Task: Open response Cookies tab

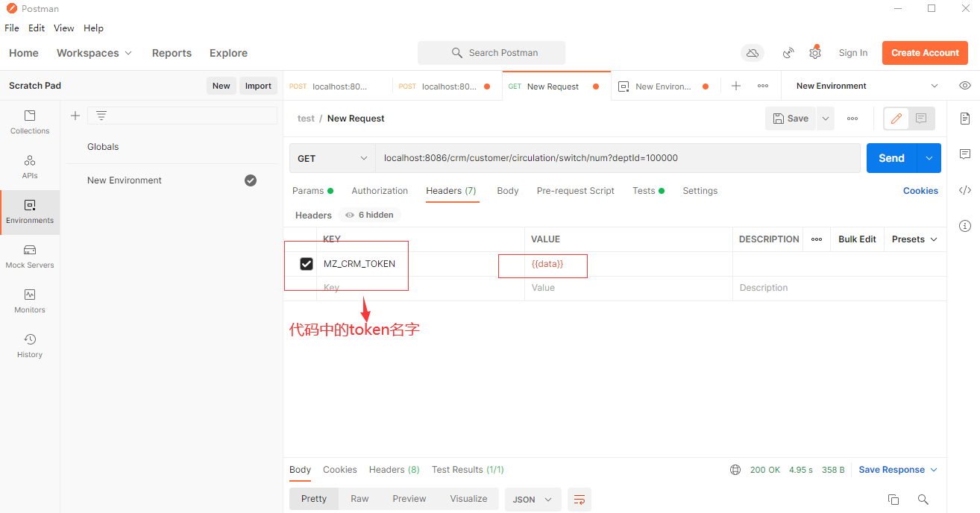Action: (340, 470)
